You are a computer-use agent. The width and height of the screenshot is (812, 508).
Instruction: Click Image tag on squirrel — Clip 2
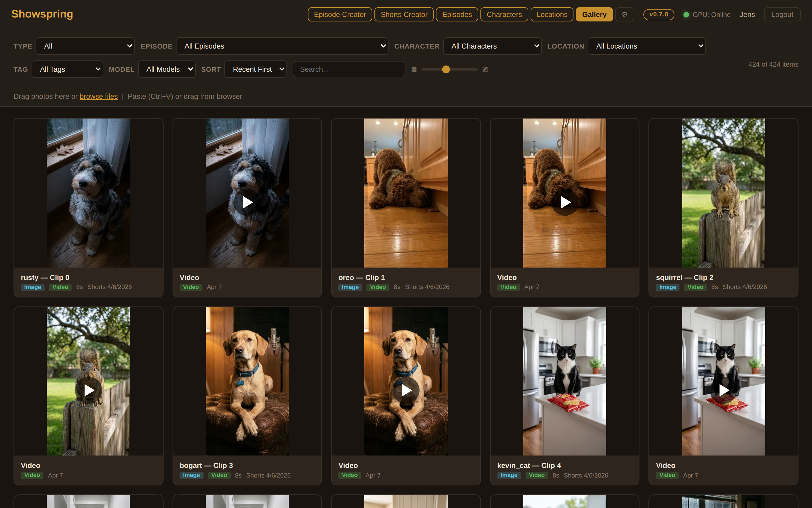[x=668, y=287]
